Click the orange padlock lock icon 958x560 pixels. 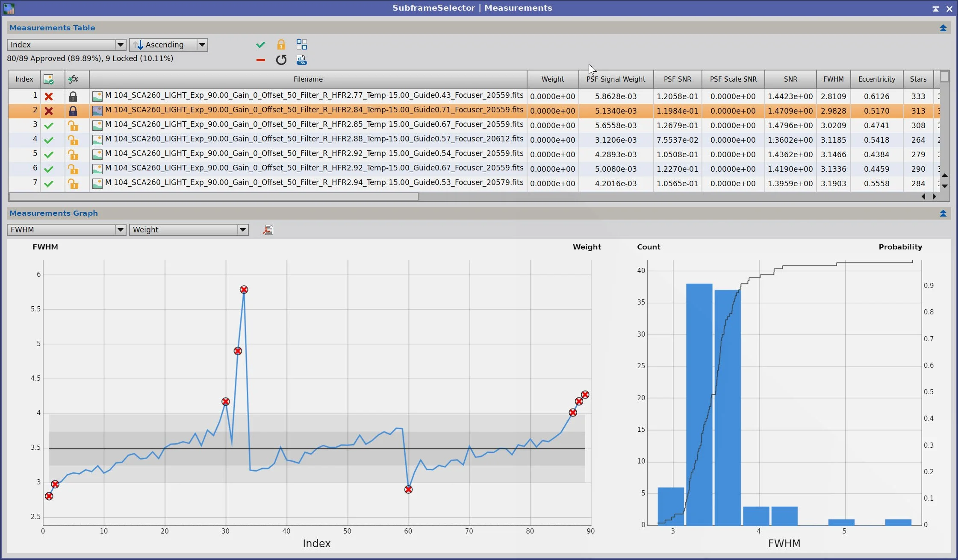point(281,44)
